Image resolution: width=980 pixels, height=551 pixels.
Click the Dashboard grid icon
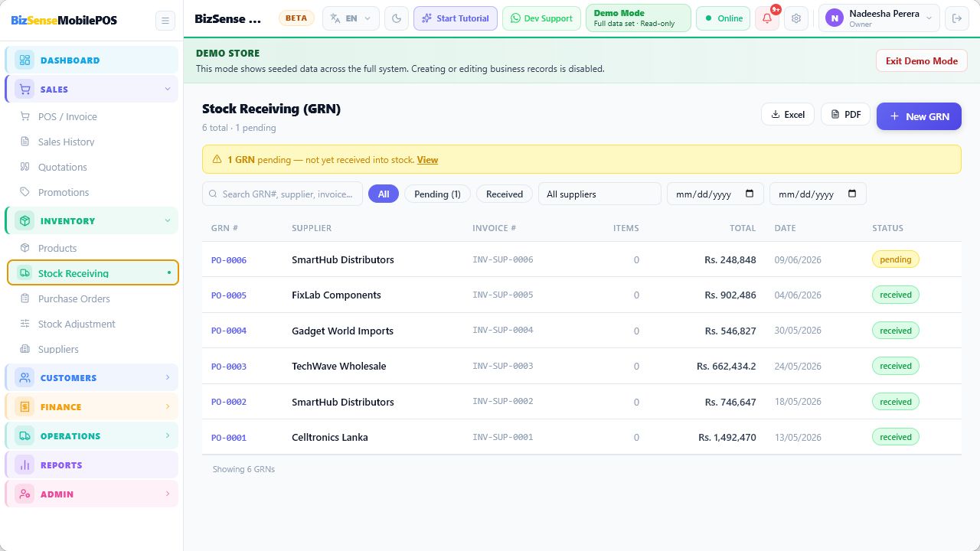[x=24, y=60]
